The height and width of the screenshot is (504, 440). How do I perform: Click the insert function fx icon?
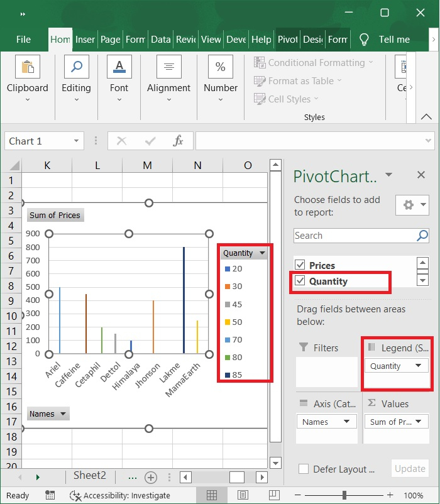point(178,141)
